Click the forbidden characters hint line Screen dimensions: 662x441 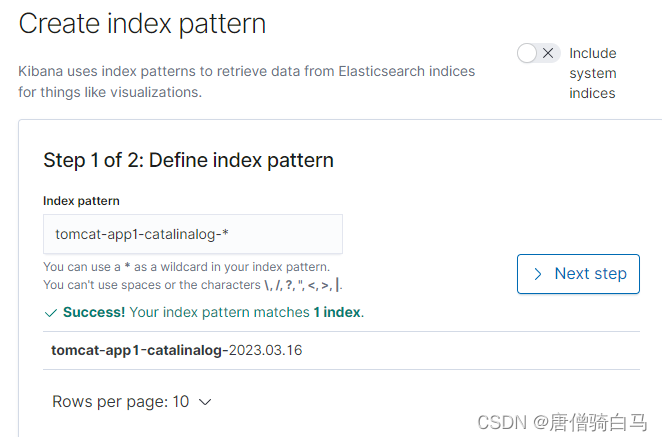pos(193,285)
